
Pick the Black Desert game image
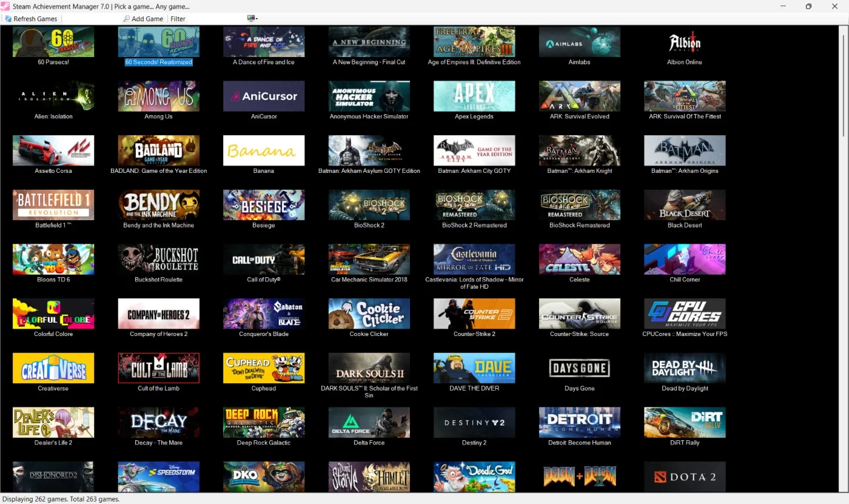point(685,205)
